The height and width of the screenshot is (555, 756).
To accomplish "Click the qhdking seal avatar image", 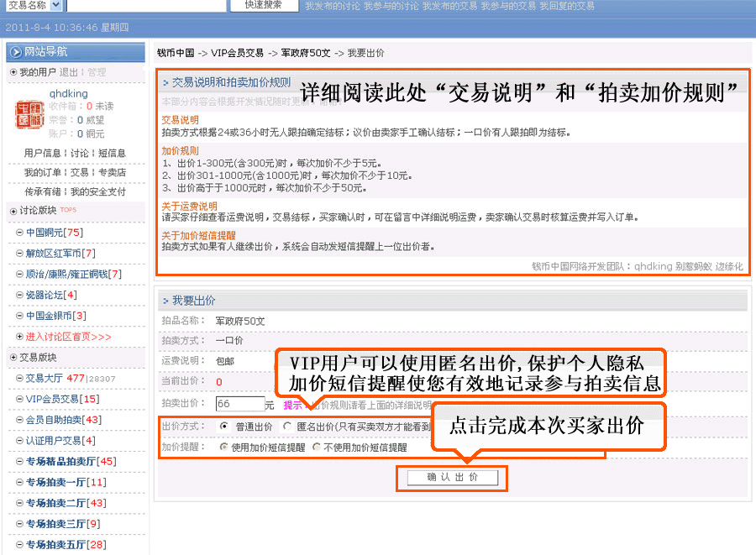I will coord(30,116).
